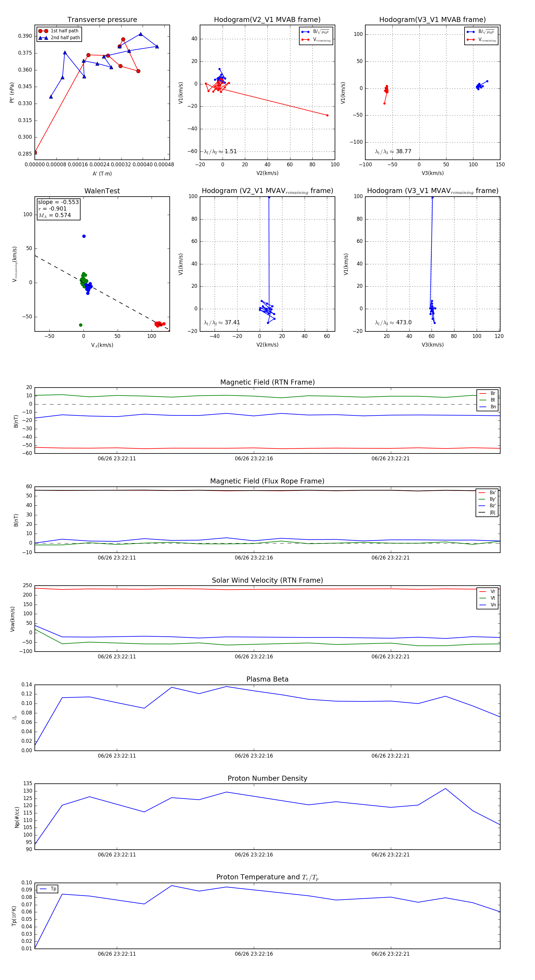Click 'Solar Wind Velocity (RTN Frame)' title
The image size is (535, 980).
tap(267, 580)
